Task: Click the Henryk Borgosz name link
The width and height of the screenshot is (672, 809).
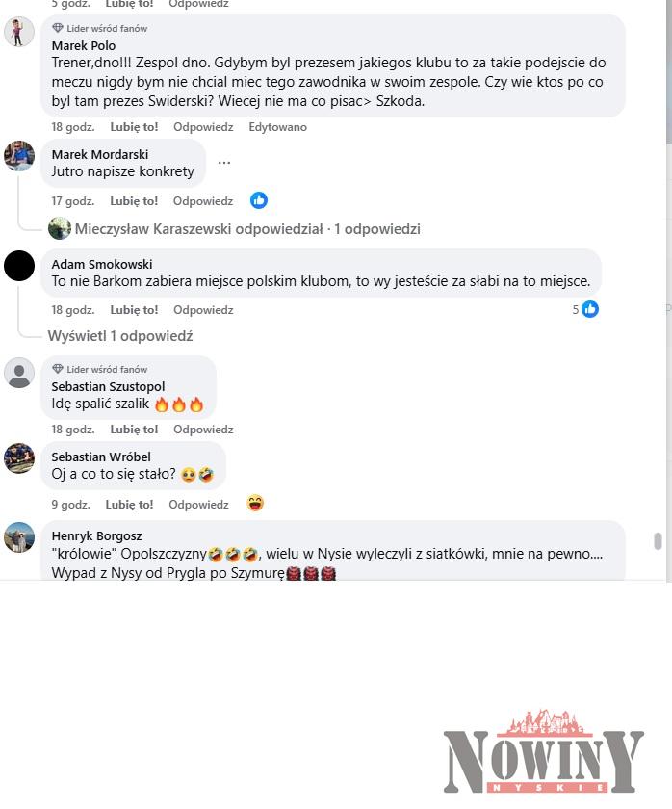Action: tap(97, 536)
